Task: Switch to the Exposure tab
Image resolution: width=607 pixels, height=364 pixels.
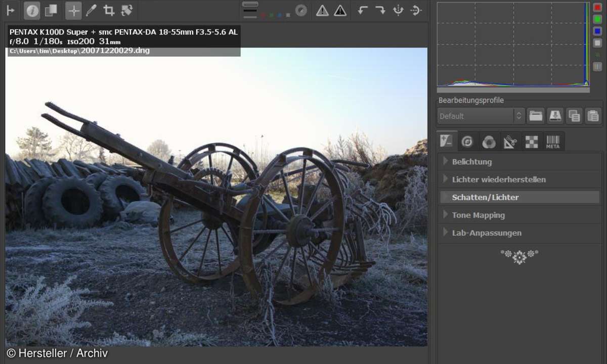Action: tap(447, 142)
